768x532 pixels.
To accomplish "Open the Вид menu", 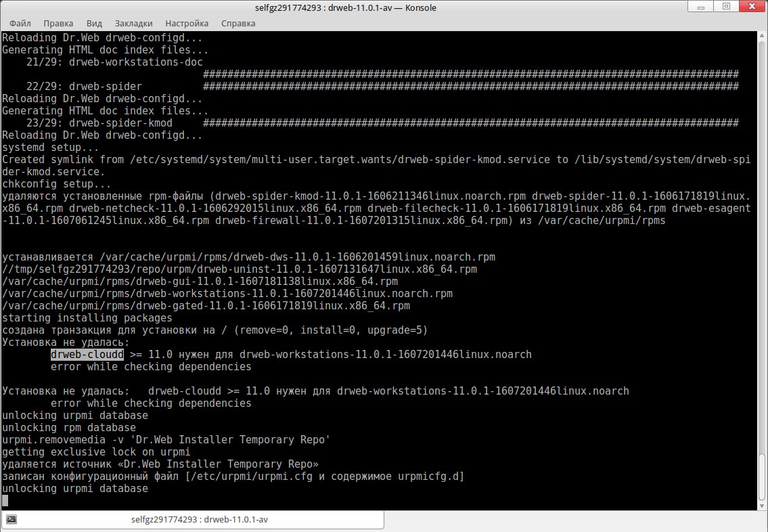I will coord(94,23).
